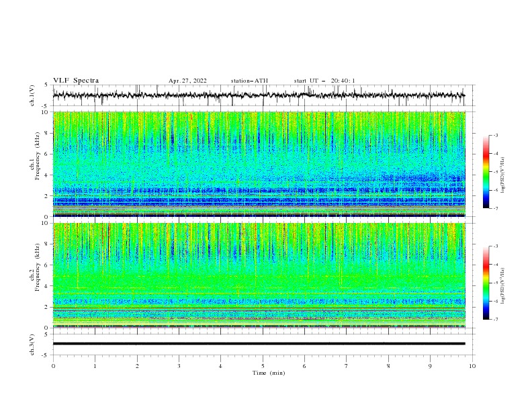Click inside the ch.2 spectrogram panel
532x411 pixels.
[x=259, y=275]
